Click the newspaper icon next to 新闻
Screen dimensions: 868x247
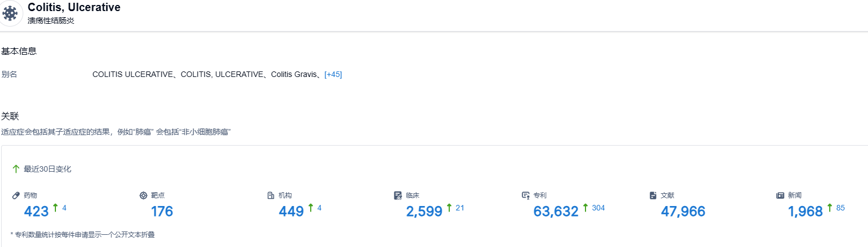(x=780, y=195)
